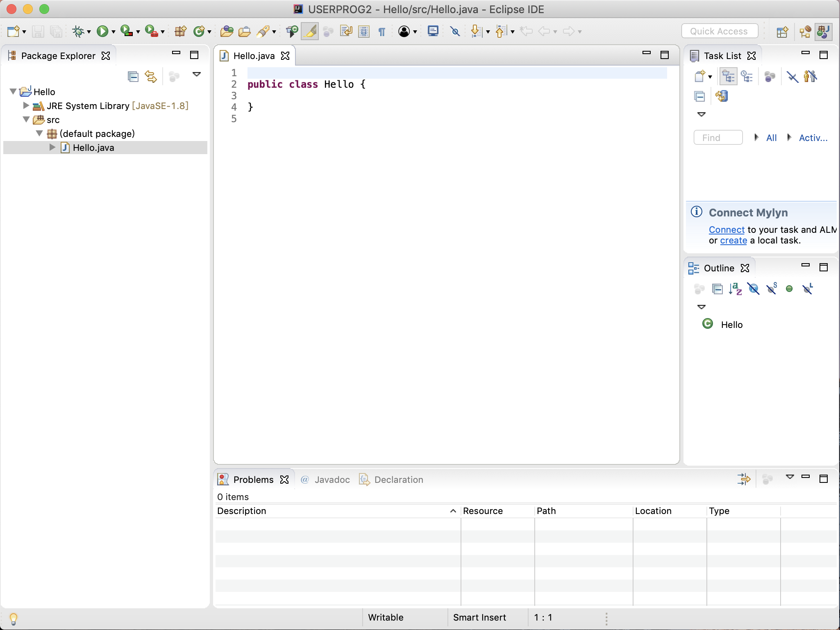Click the Connect link in Mylyn panel
Viewport: 840px width, 630px height.
[x=726, y=230]
